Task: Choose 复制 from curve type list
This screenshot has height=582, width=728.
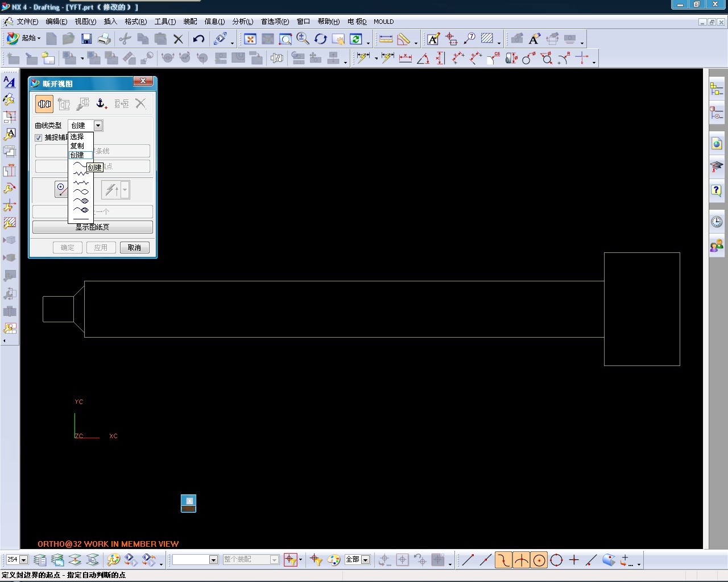Action: pos(77,146)
